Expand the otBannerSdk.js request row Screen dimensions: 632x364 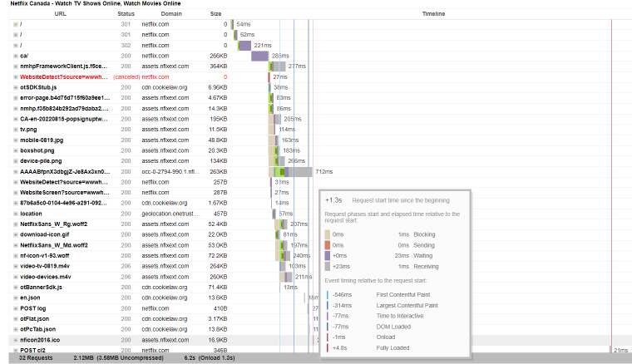pos(15,288)
